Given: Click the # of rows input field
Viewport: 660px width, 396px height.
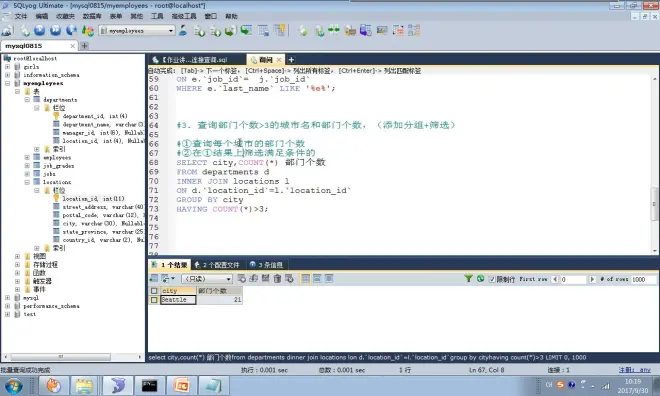Looking at the screenshot, I should coord(643,279).
